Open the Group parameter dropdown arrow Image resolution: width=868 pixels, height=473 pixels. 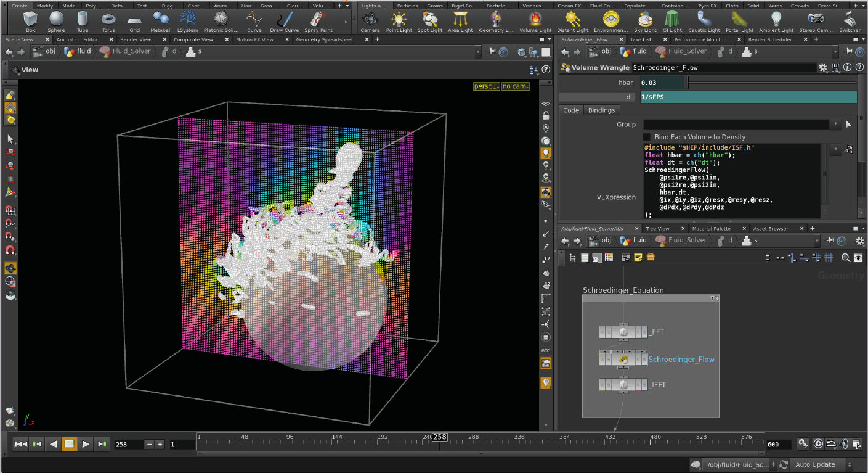tap(835, 125)
